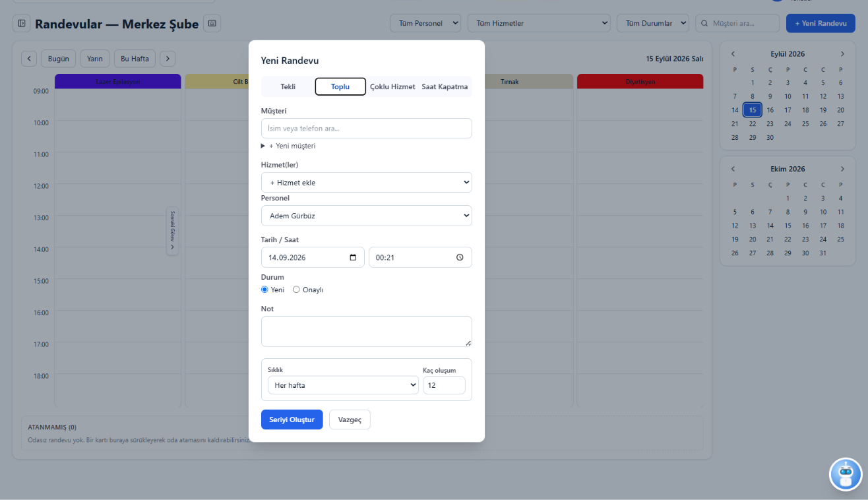868x500 pixels.
Task: Go to previous day with left chevron
Action: pyautogui.click(x=29, y=59)
